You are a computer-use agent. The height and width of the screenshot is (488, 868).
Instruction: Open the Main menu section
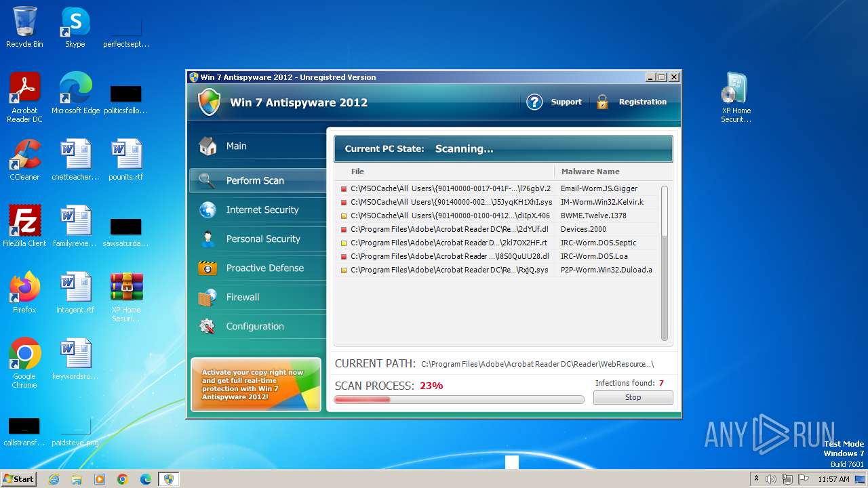tap(257, 146)
